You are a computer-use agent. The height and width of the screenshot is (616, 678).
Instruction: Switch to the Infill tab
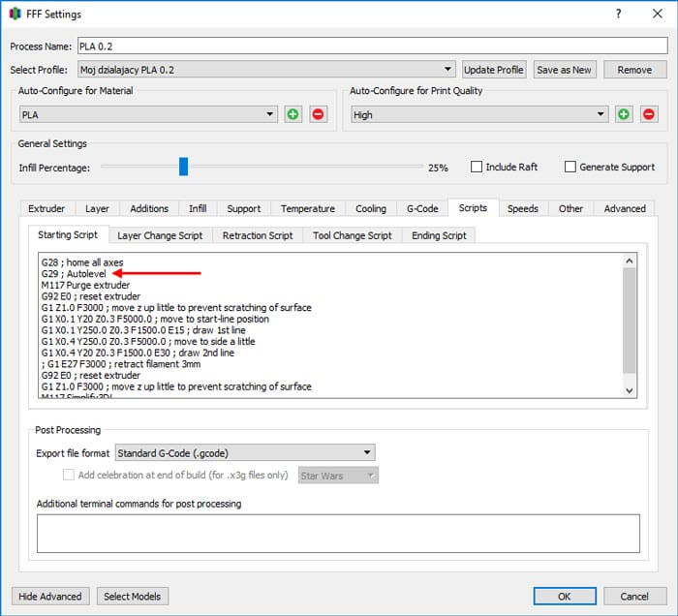coord(198,209)
